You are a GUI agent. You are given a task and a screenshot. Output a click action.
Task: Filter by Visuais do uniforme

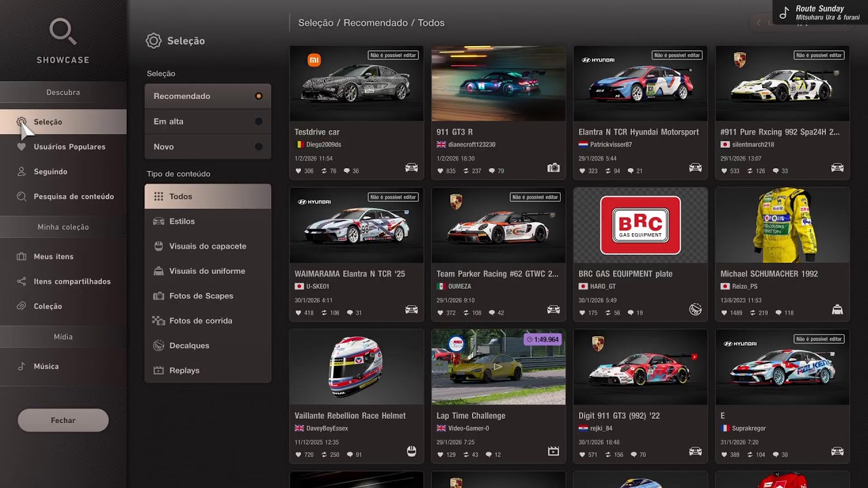pos(208,271)
